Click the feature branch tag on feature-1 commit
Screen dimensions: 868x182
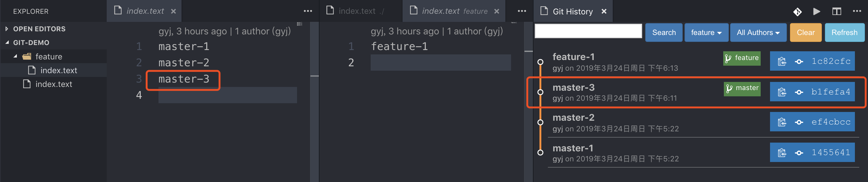click(742, 58)
